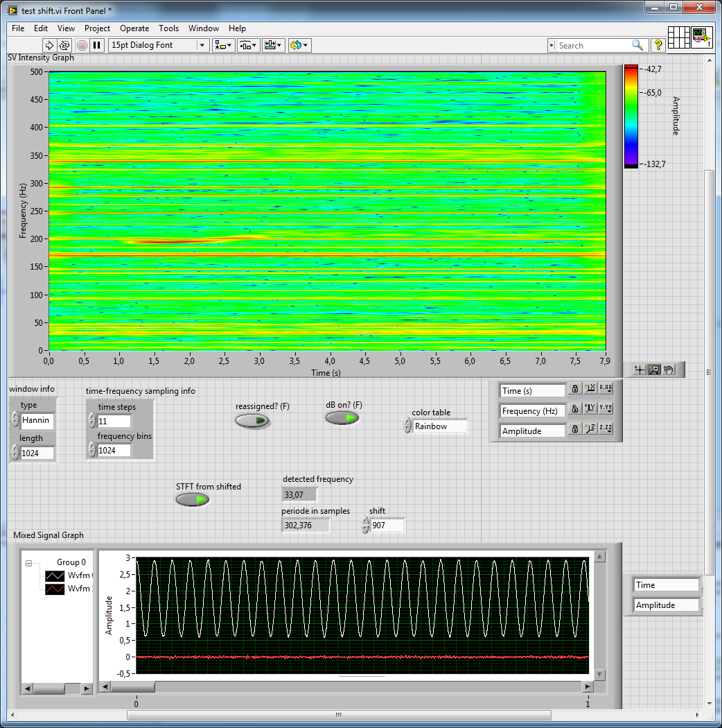
Task: Toggle the Time (s) scale lock
Action: (x=574, y=389)
